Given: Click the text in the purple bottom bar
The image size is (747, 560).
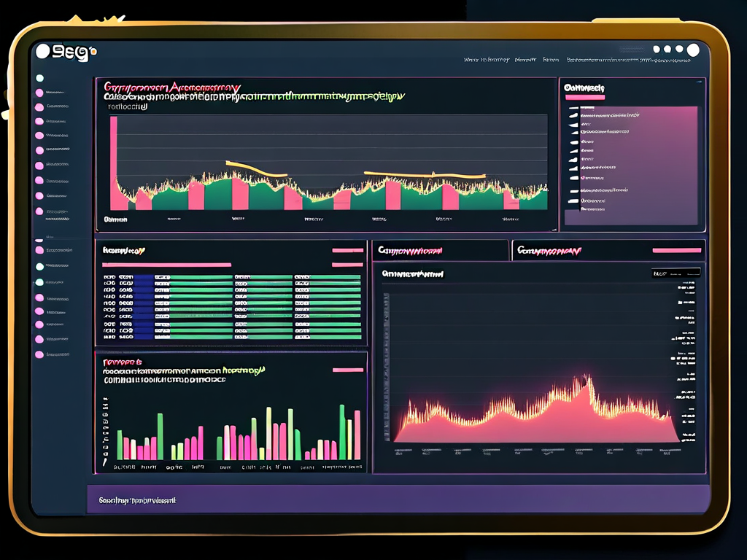Looking at the screenshot, I should 137,501.
